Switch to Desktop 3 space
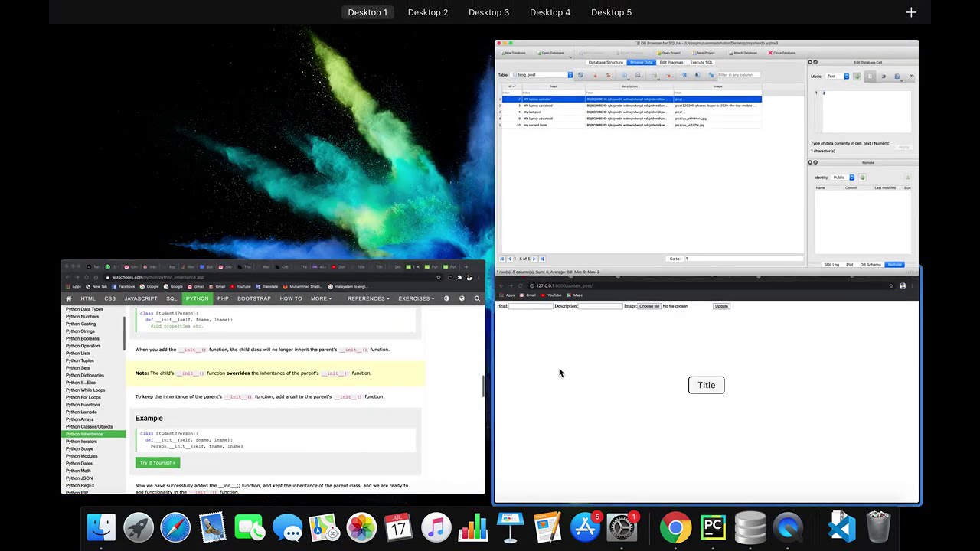Viewport: 980px width, 551px height. click(x=488, y=12)
